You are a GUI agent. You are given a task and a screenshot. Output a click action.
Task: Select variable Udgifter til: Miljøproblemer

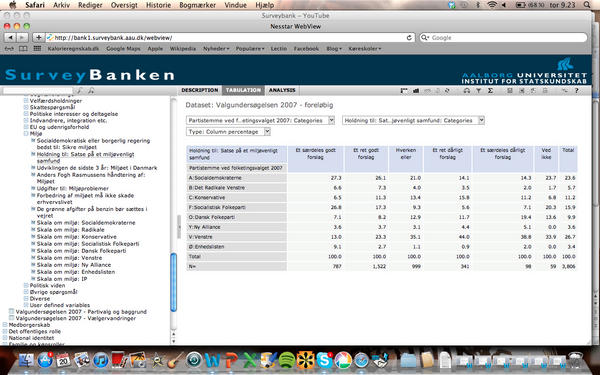pos(73,188)
